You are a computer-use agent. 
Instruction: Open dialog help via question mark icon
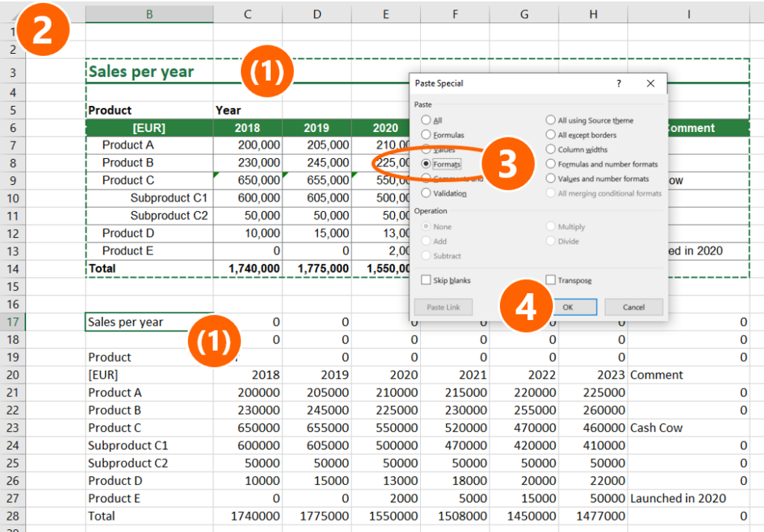pyautogui.click(x=620, y=84)
